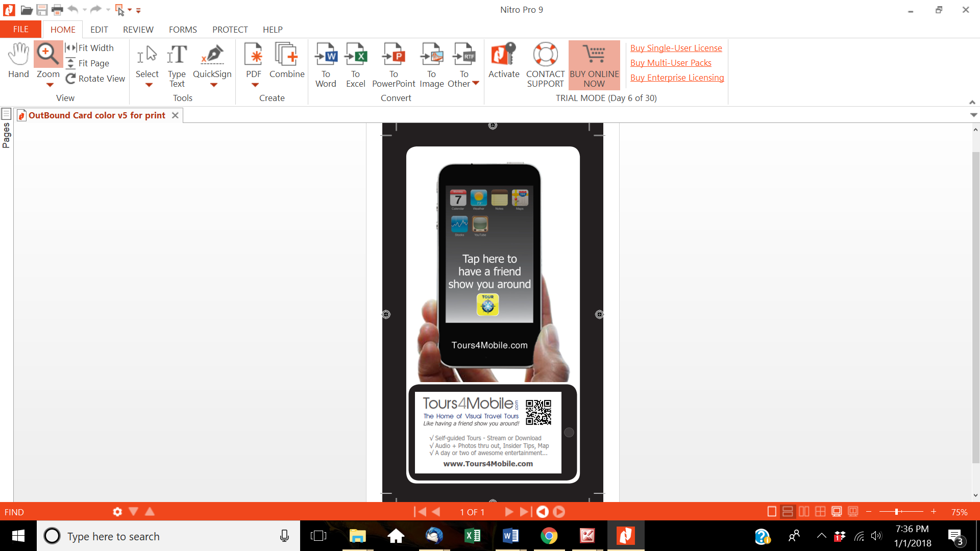Redo last action
980x551 pixels.
[x=95, y=9]
